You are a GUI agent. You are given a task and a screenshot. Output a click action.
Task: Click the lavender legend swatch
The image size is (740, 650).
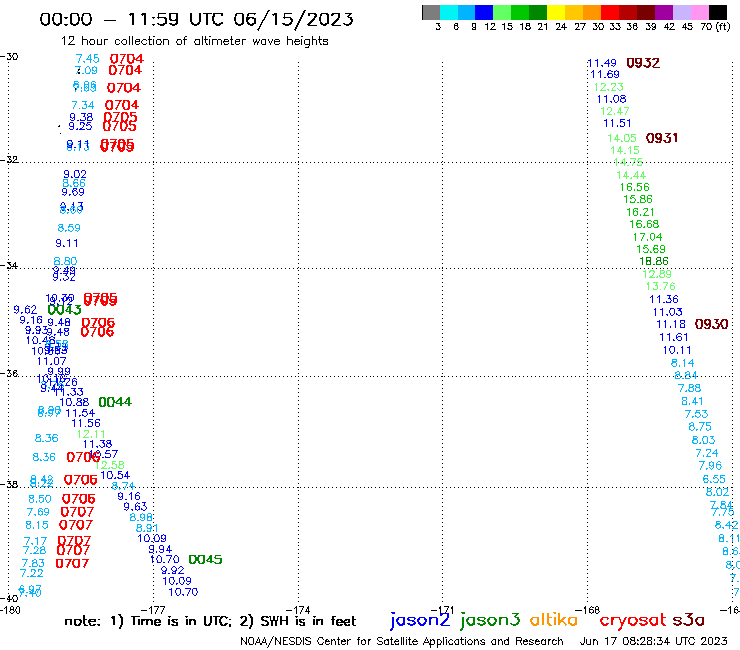(x=681, y=12)
